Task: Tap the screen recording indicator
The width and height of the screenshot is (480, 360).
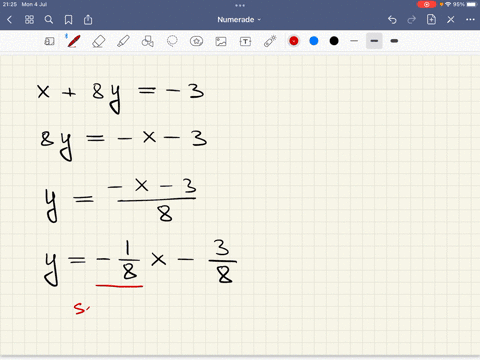Action: click(x=426, y=4)
